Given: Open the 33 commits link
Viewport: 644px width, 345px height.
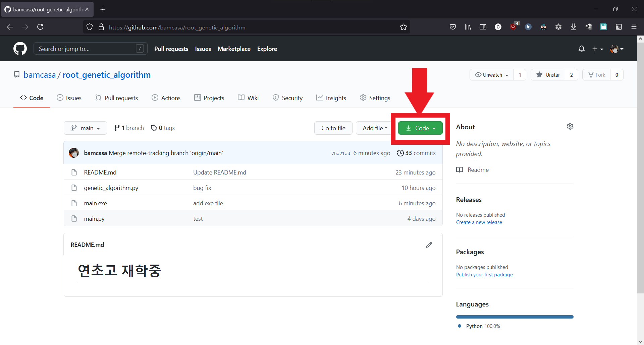Looking at the screenshot, I should (x=416, y=153).
